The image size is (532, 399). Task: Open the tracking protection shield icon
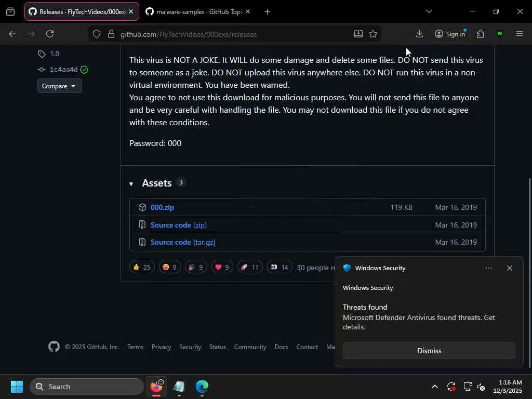[97, 34]
